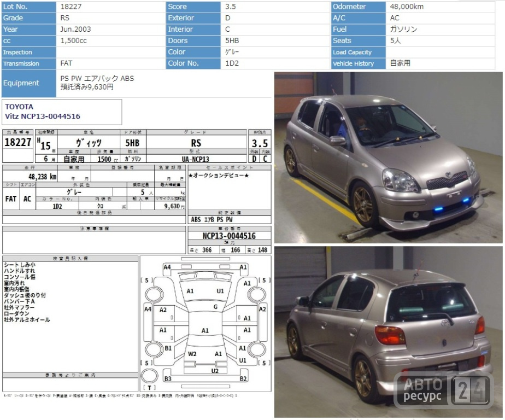
Task: Select the seats value 5人
Action: tap(395, 40)
